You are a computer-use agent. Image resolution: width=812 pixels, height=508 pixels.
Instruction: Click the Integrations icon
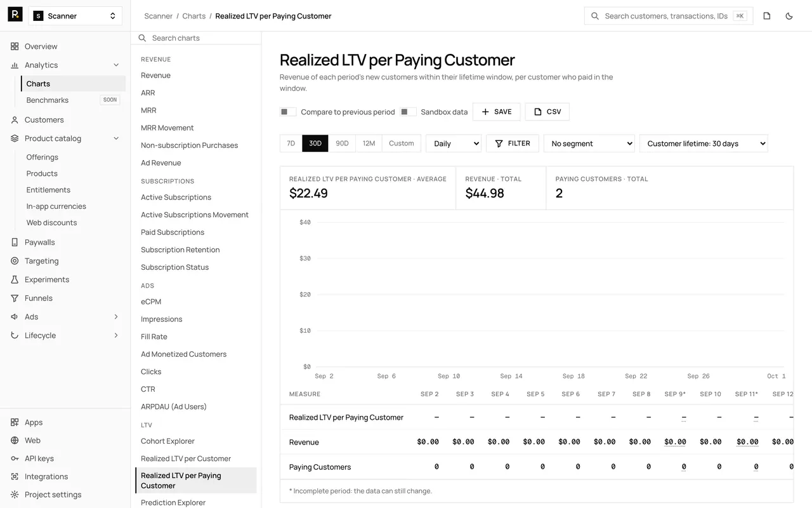15,476
